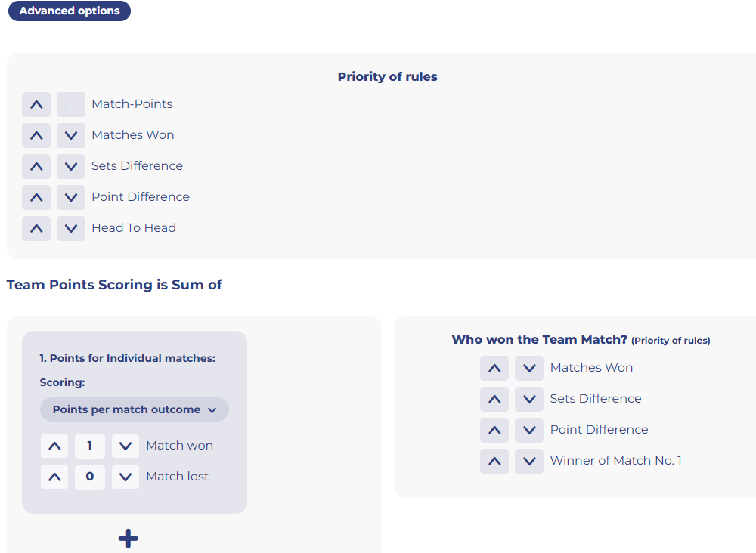This screenshot has height=553, width=756.
Task: Click the plus icon to add scoring rule
Action: tap(129, 539)
